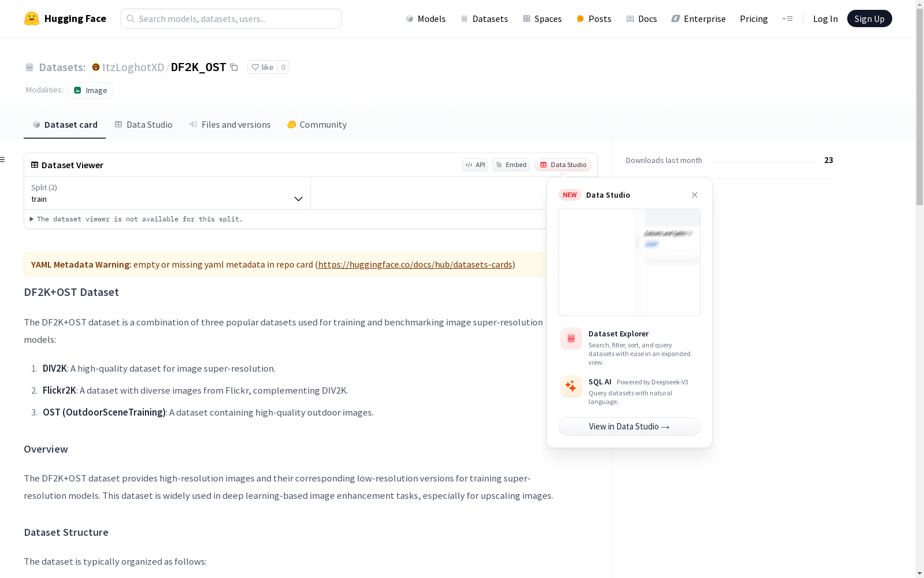This screenshot has height=578, width=924.
Task: Click the Overview heading
Action: click(x=46, y=449)
